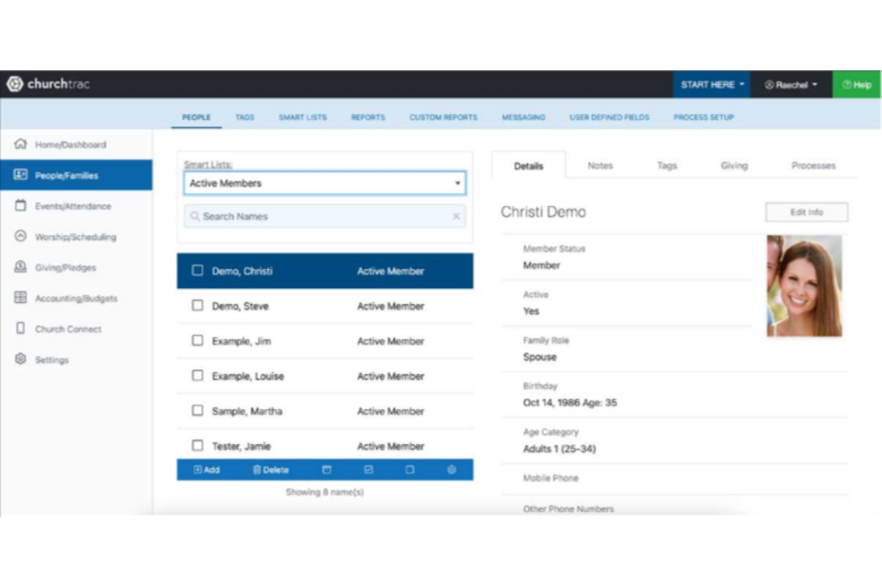
Task: Select Example, Jim in the list
Action: pos(241,341)
